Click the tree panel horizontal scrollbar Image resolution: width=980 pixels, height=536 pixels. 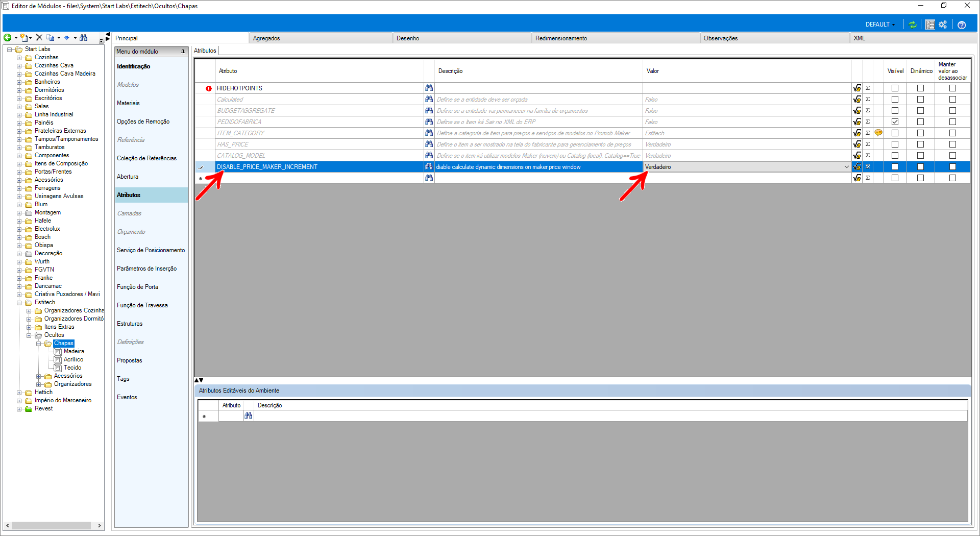click(x=51, y=525)
